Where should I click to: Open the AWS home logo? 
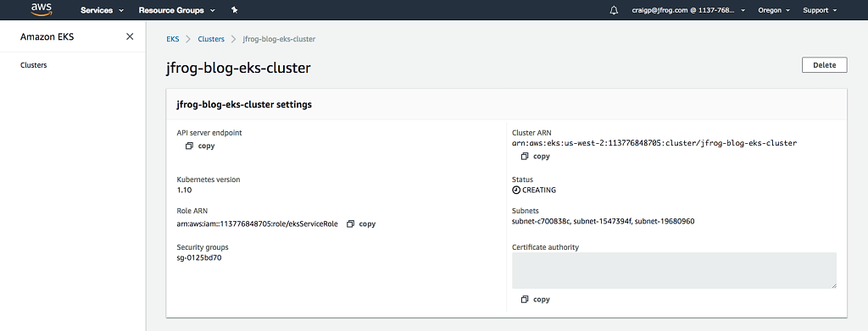pos(41,9)
